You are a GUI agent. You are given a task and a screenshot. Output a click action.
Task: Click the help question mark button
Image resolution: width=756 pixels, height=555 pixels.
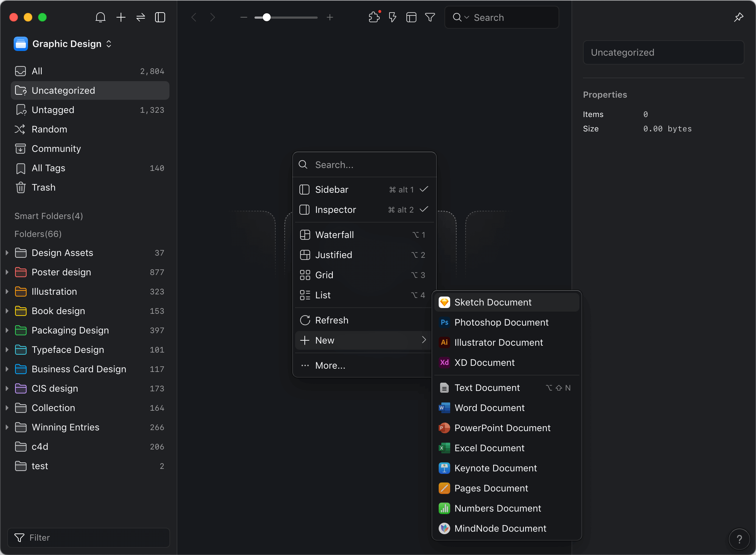click(739, 539)
